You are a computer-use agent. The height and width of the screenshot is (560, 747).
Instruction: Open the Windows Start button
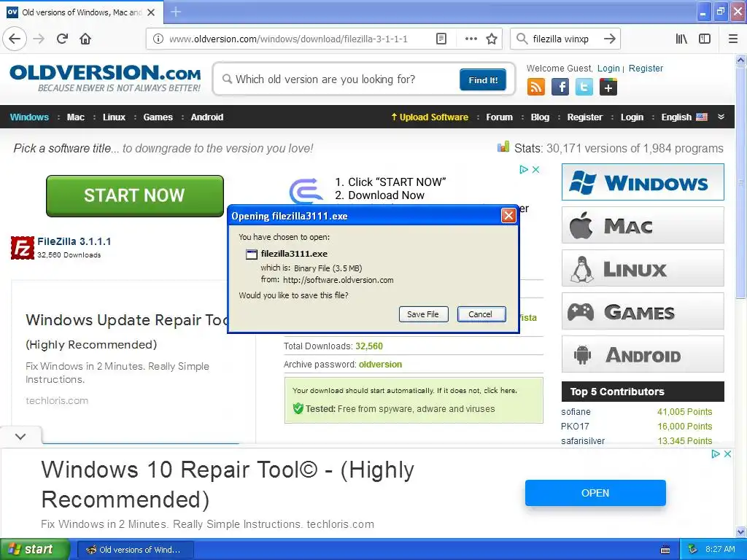(x=35, y=549)
